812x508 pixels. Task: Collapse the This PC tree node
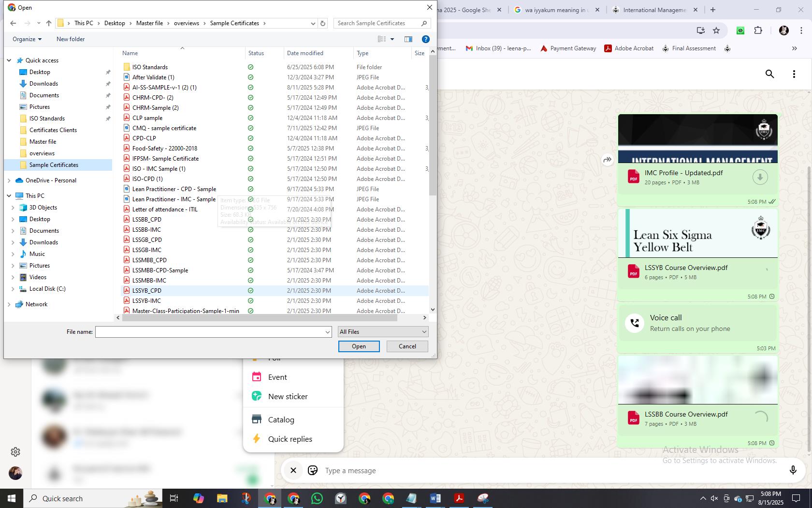(x=9, y=196)
